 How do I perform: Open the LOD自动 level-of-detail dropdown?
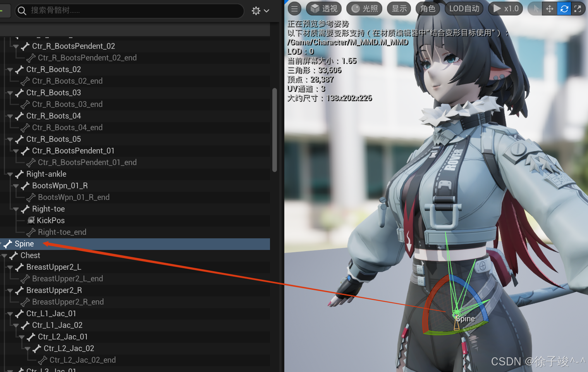[x=464, y=9]
